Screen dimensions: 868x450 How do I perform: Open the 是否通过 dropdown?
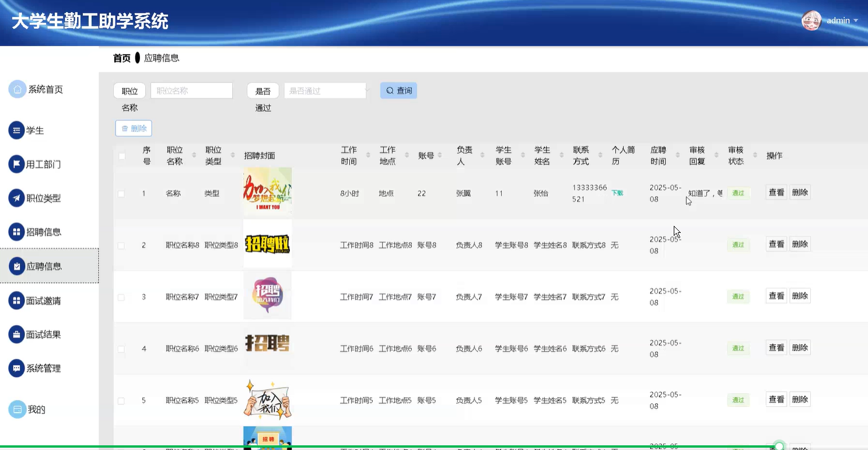325,90
